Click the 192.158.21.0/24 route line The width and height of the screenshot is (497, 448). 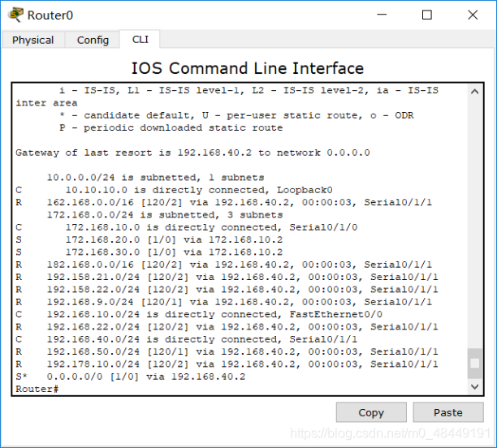[227, 278]
